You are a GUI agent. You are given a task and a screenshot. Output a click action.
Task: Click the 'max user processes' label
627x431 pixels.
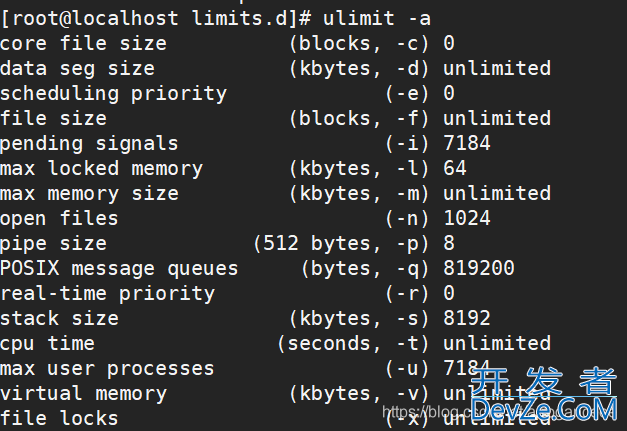point(108,368)
